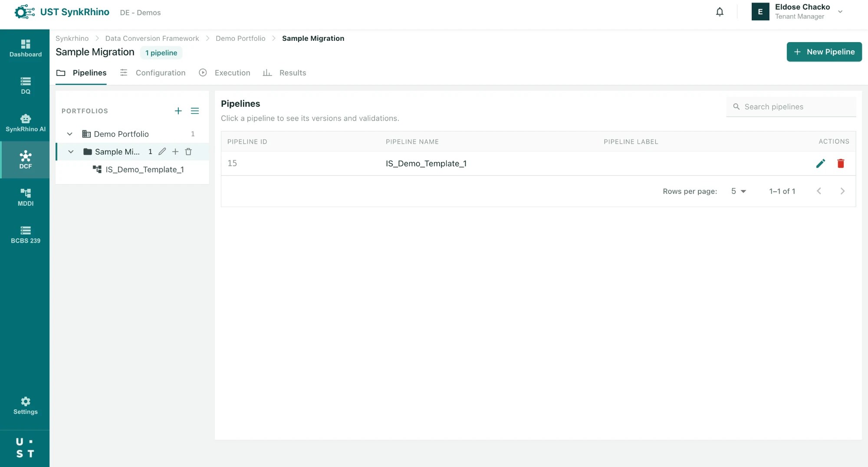Click the Sample Migration breadcrumb
The width and height of the screenshot is (868, 467).
pyautogui.click(x=313, y=38)
